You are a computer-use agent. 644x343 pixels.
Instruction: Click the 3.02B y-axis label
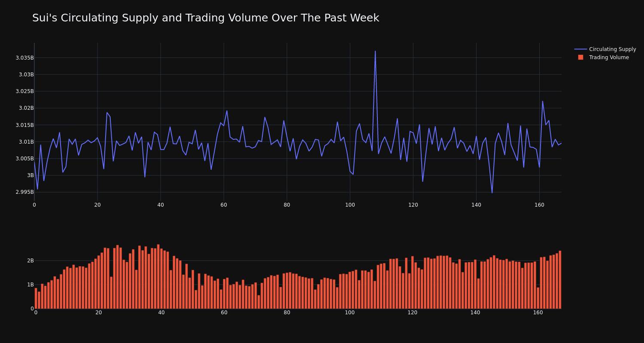pyautogui.click(x=26, y=108)
